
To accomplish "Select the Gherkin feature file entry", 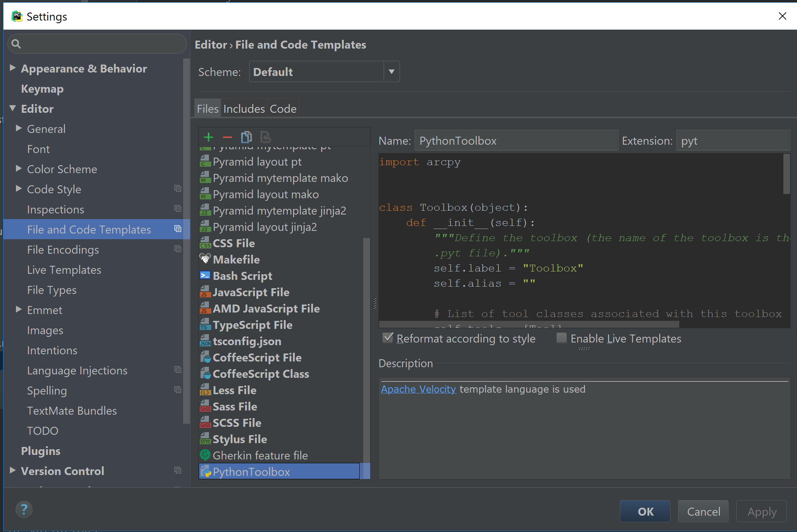I will click(x=260, y=455).
